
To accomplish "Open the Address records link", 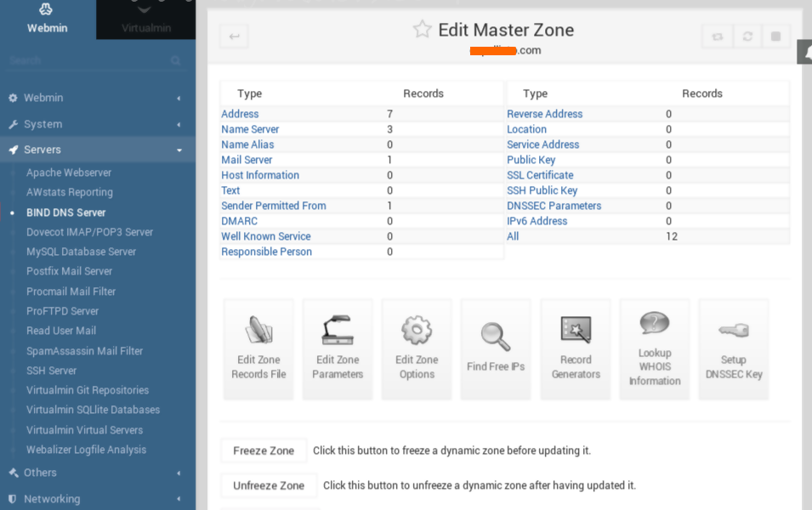I will [240, 114].
